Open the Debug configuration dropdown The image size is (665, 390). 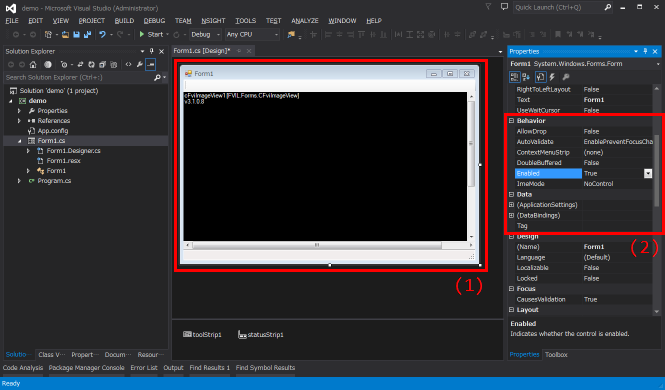pyautogui.click(x=205, y=34)
